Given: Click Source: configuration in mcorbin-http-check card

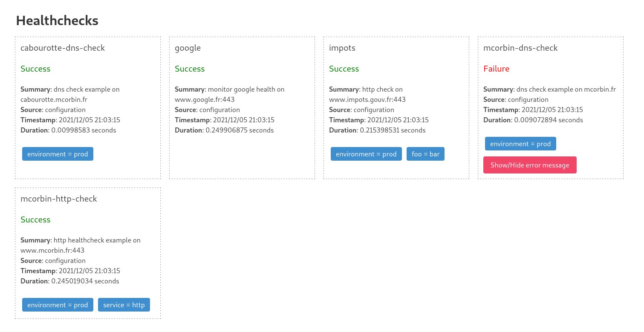Looking at the screenshot, I should 53,260.
